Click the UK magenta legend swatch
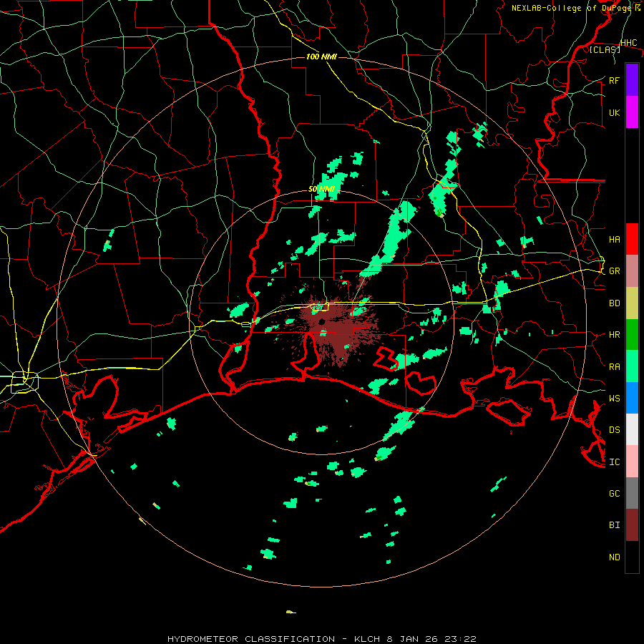 point(632,112)
